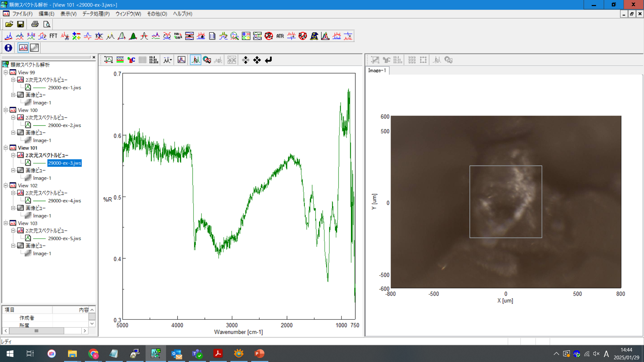
Task: Toggle the image view button beside spectrum view
Action: 34,48
